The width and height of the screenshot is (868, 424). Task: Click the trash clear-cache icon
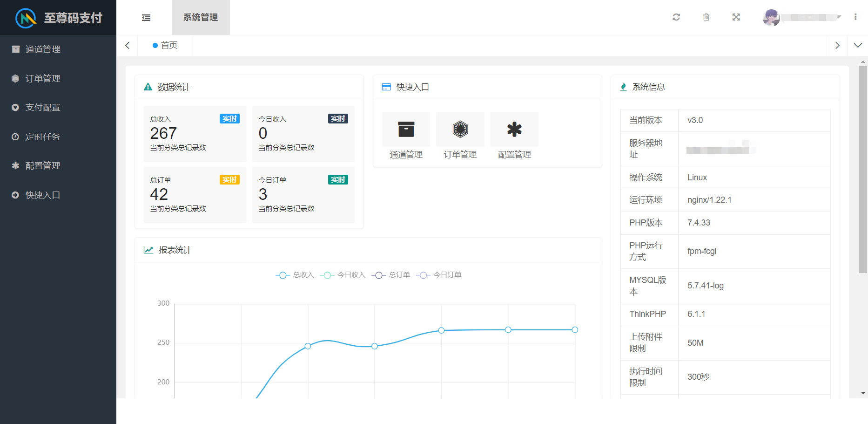coord(706,17)
